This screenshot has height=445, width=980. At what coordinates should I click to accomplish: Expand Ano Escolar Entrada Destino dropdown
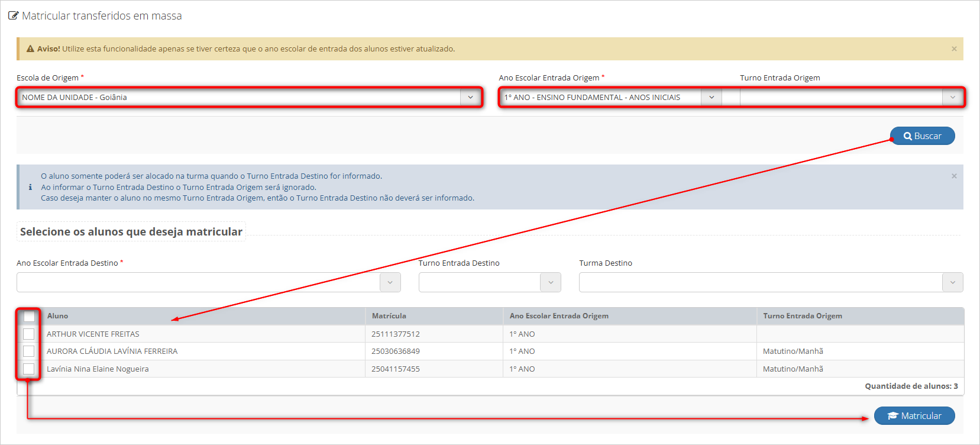[x=208, y=283]
